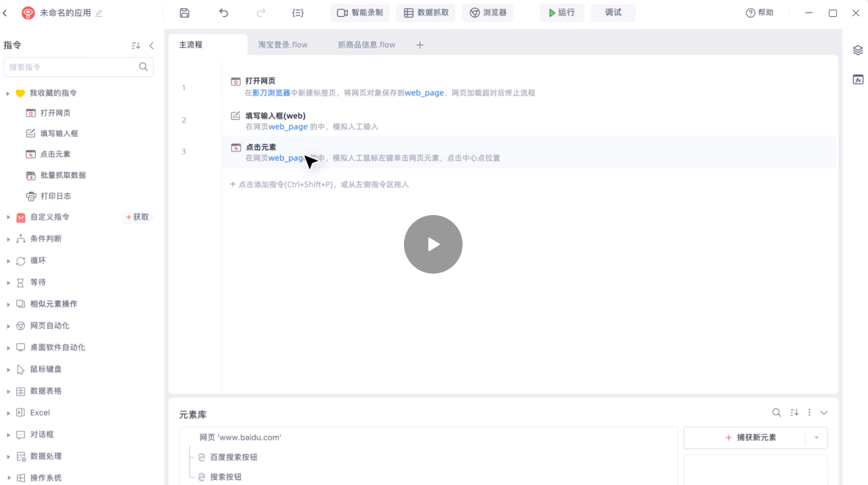Open the more options menu in element library
Screen dimensions: 868x485
point(809,413)
